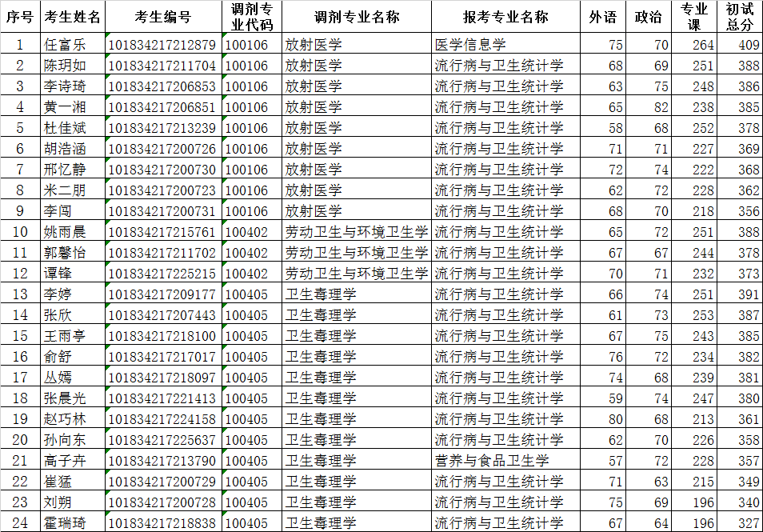Click the 调剂专业代码 header cell
This screenshot has height=532, width=763.
point(251,17)
